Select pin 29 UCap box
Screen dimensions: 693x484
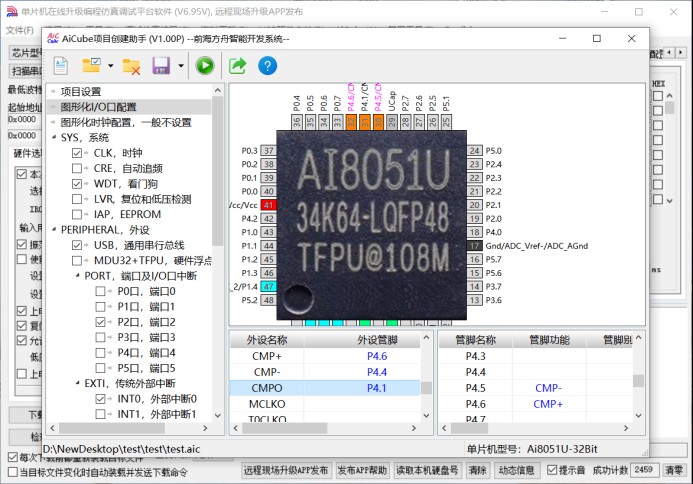click(392, 122)
